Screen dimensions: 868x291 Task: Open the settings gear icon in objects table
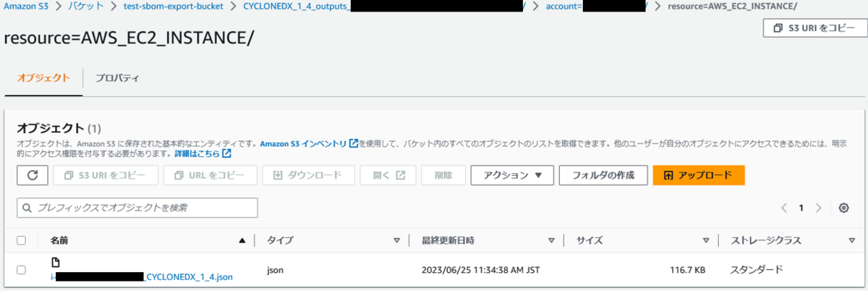point(843,208)
